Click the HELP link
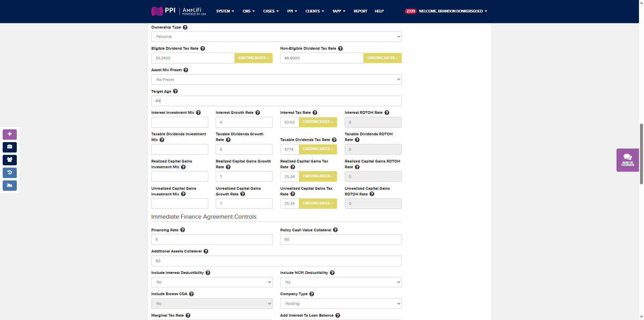644x320 pixels. [379, 11]
